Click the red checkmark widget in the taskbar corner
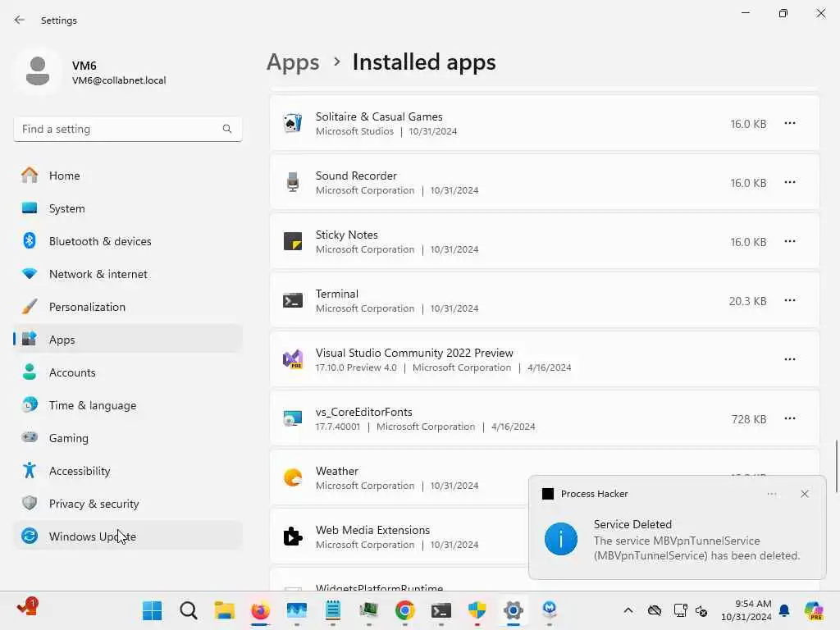840x630 pixels. [x=27, y=608]
